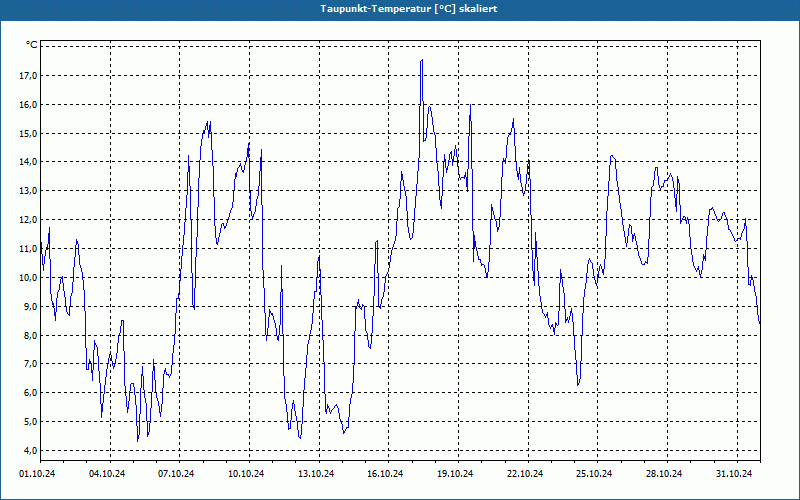Click the date label 16.10.24
The width and height of the screenshot is (800, 500).
pos(385,474)
